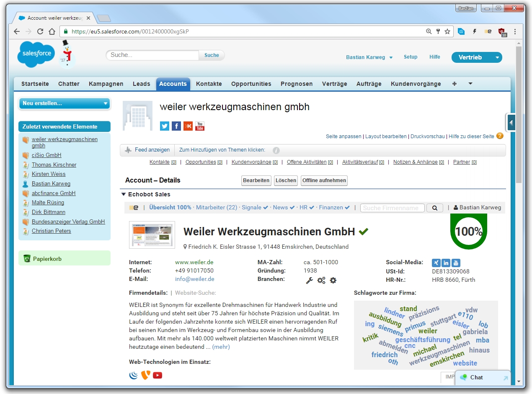Screen dimensions: 532x394
Task: Expand the company description with (mehr)
Action: 221,347
